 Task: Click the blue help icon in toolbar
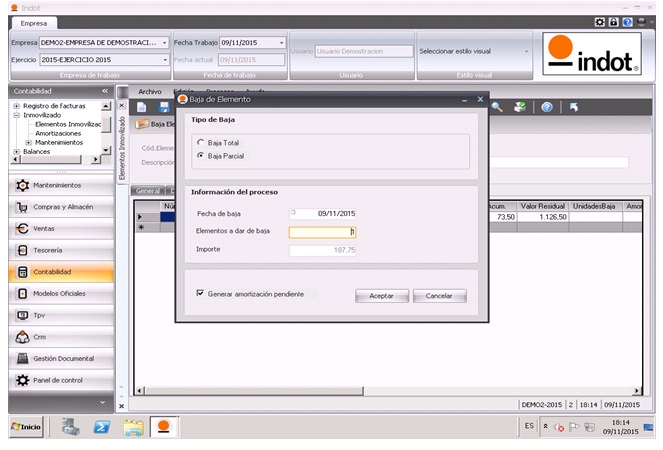[547, 107]
